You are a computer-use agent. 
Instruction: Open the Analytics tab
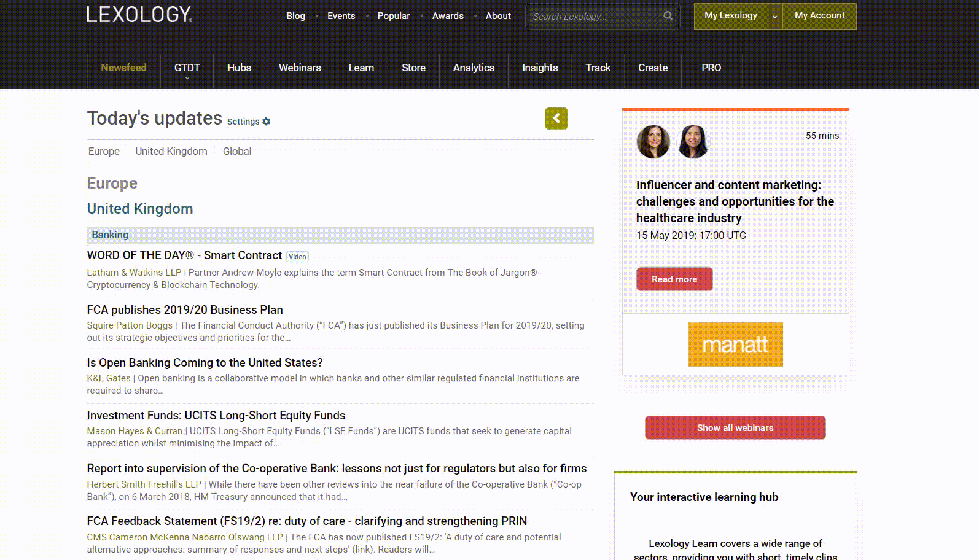click(x=474, y=68)
